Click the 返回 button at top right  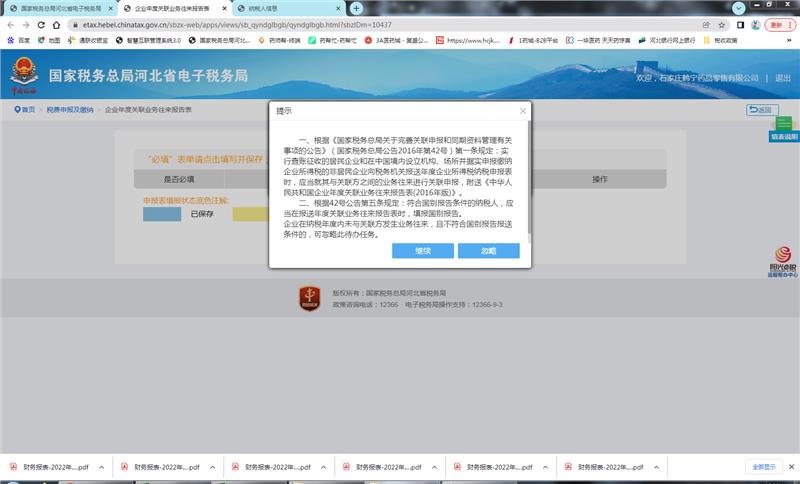(761, 110)
